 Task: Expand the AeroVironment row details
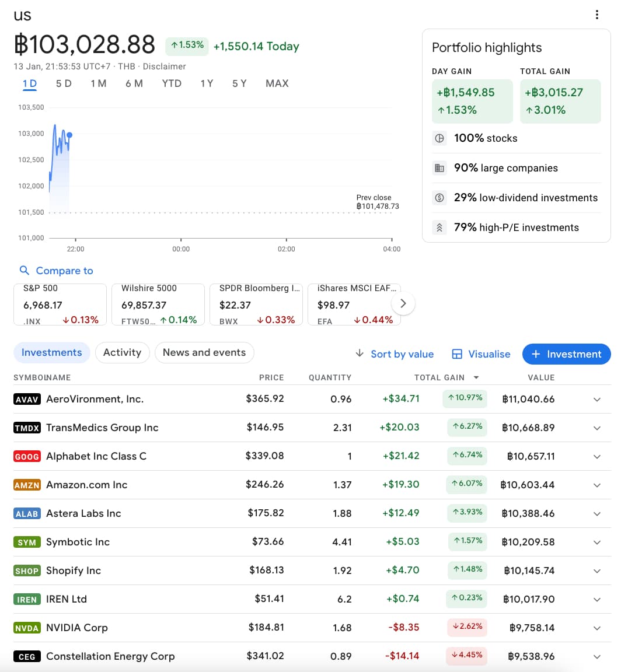pos(596,400)
